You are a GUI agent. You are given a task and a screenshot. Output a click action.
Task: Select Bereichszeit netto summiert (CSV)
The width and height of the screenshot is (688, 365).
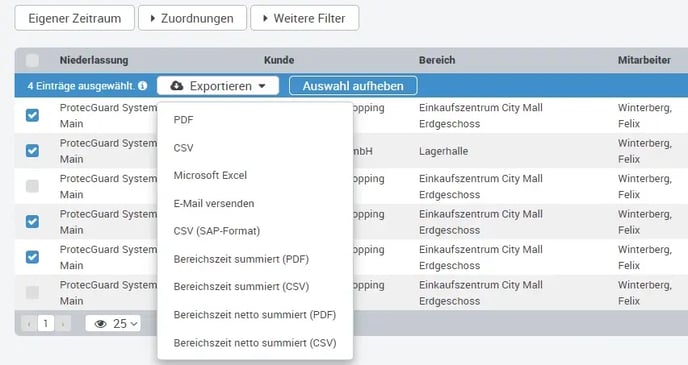(255, 343)
